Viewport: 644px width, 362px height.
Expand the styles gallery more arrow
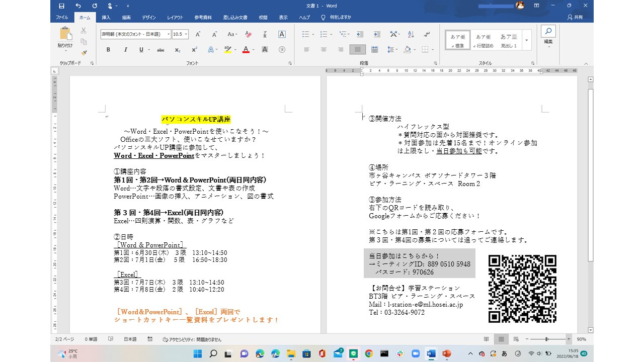[x=527, y=40]
